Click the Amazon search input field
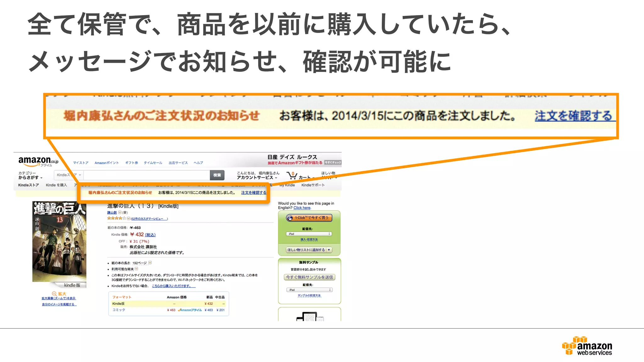The width and height of the screenshot is (644, 362). (x=147, y=175)
